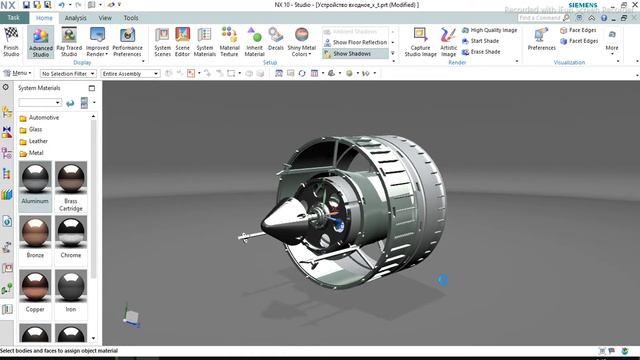This screenshot has height=360, width=640.
Task: Click the view triad cube in the viewport
Action: point(131,317)
